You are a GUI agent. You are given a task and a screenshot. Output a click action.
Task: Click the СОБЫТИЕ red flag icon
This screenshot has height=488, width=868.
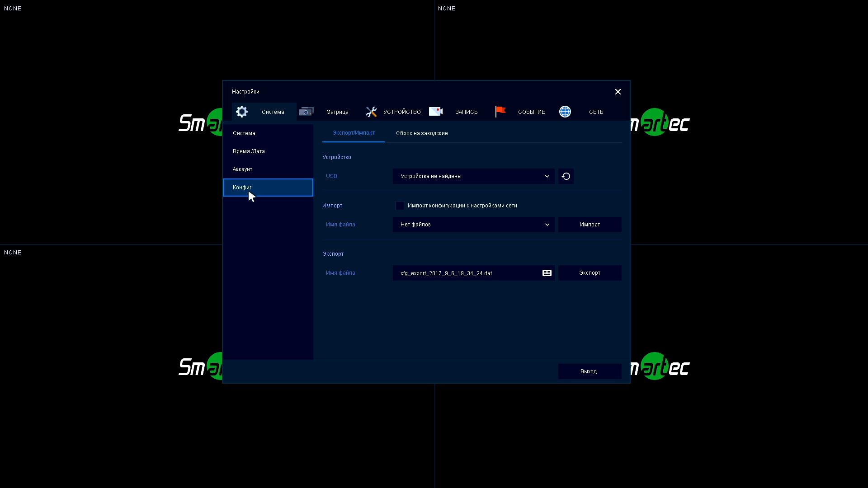point(500,111)
